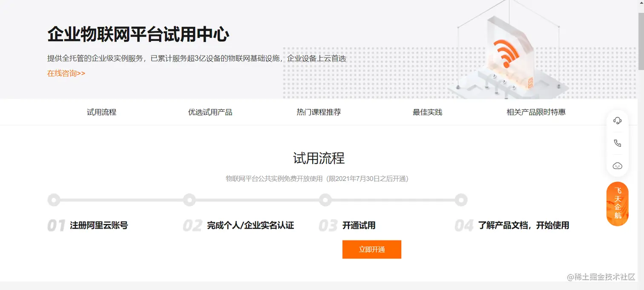Select step 04 了解产品文档，开始使用 text
This screenshot has height=290, width=644.
point(523,225)
